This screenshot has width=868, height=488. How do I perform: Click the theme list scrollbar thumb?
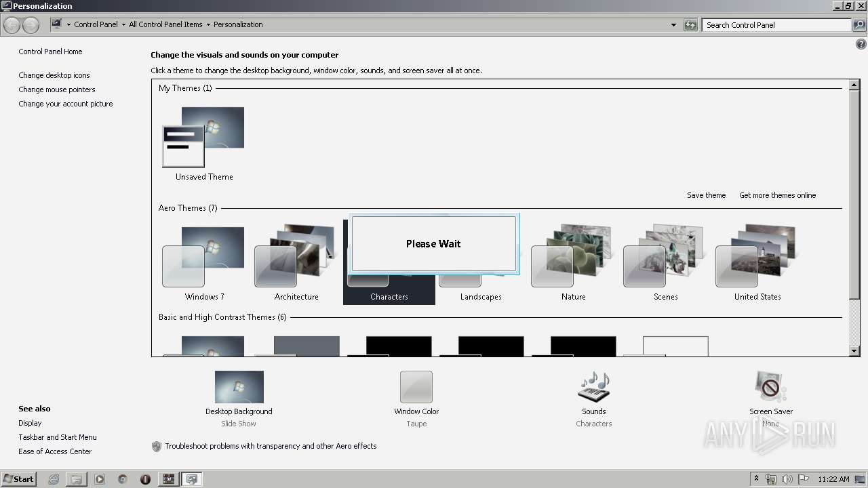click(854, 194)
